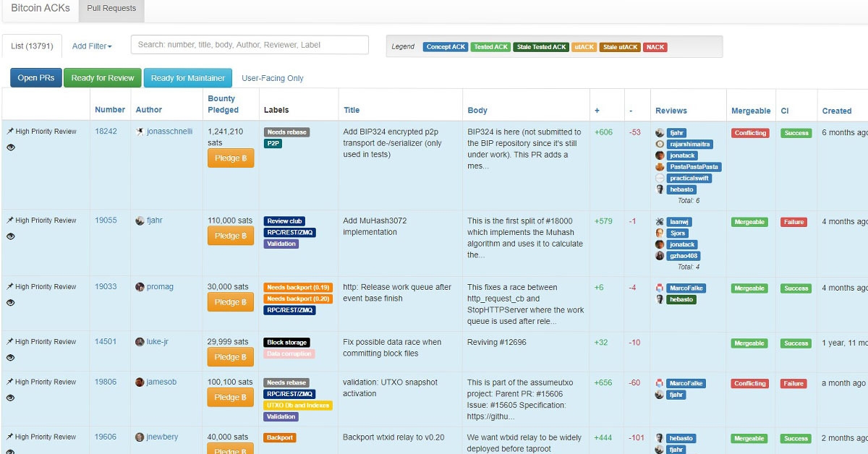Toggle the eye icon for PR 18242

(x=11, y=147)
